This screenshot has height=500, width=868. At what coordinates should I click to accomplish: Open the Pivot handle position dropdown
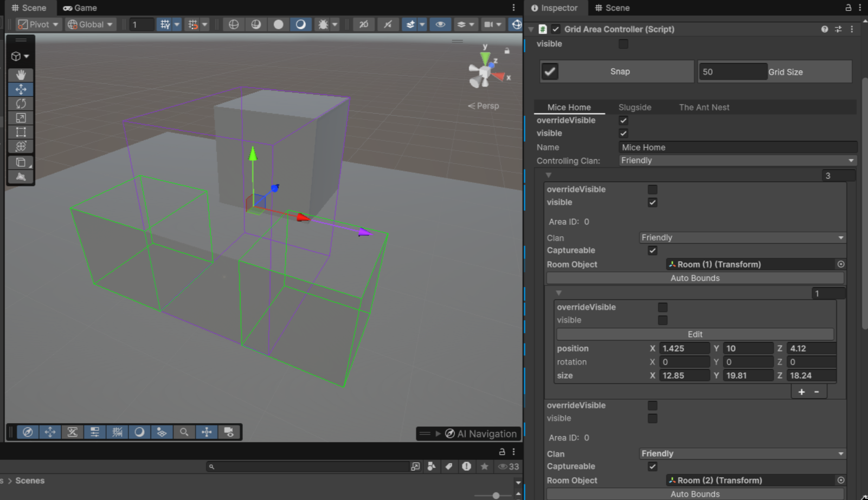coord(38,24)
